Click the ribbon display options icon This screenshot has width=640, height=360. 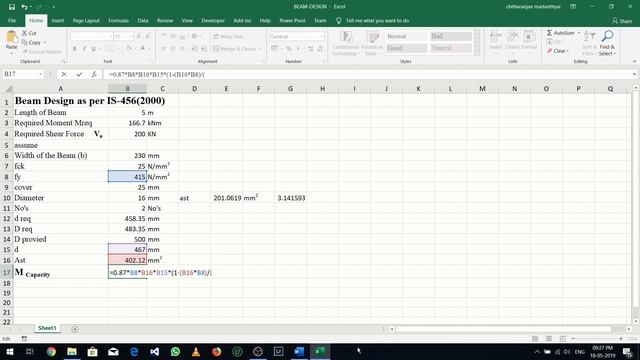(573, 7)
